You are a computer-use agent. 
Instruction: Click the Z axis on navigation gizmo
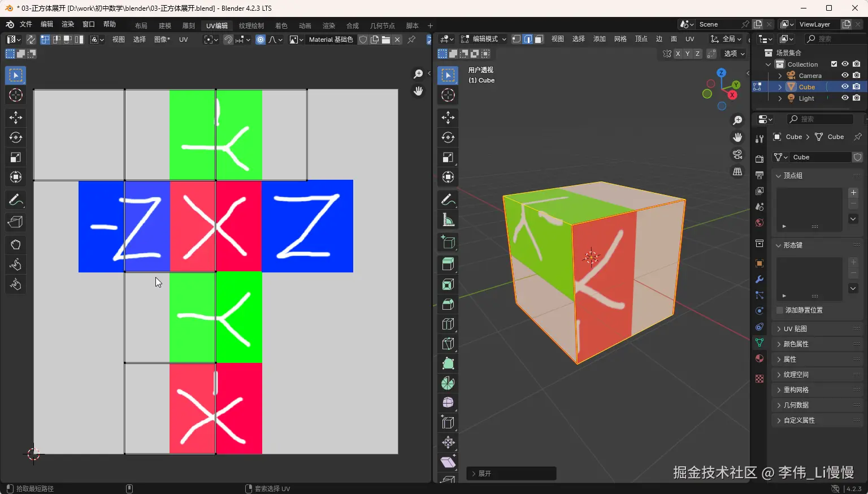[721, 73]
